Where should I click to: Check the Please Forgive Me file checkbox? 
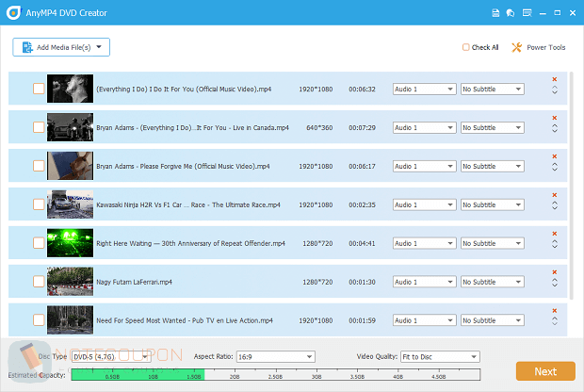tap(39, 166)
